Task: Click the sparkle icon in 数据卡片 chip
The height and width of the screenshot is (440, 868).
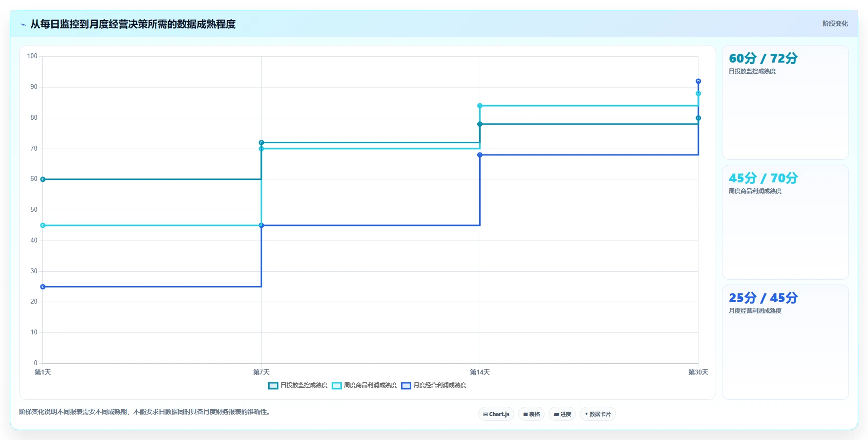Action: tap(587, 414)
